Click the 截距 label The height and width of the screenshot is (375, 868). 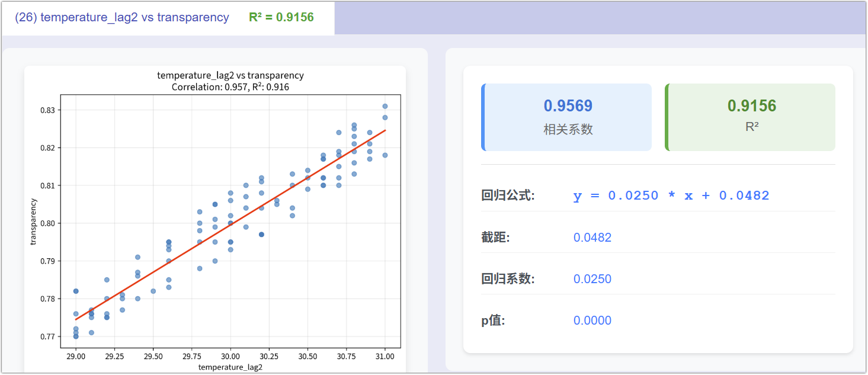[495, 238]
